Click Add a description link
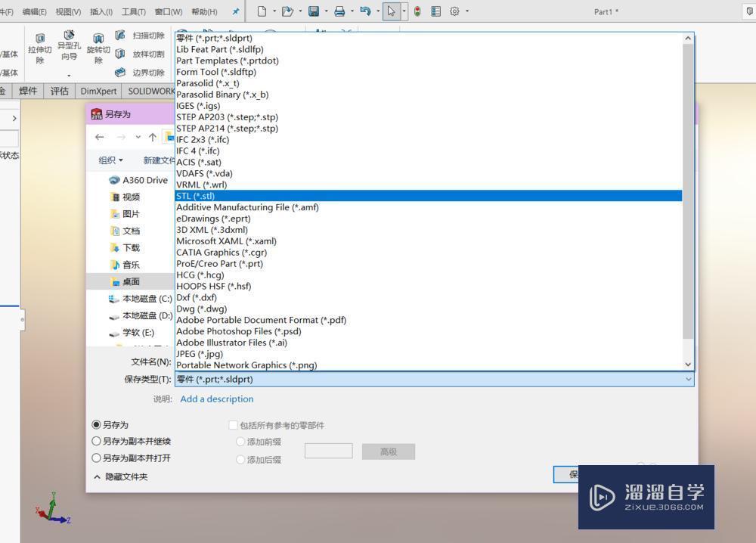 click(x=217, y=399)
